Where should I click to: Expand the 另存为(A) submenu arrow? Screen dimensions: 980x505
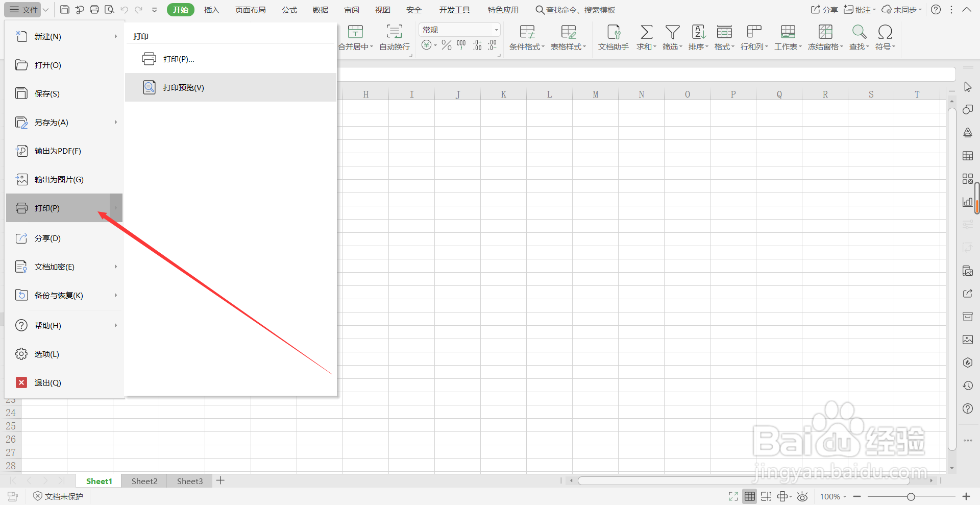116,122
